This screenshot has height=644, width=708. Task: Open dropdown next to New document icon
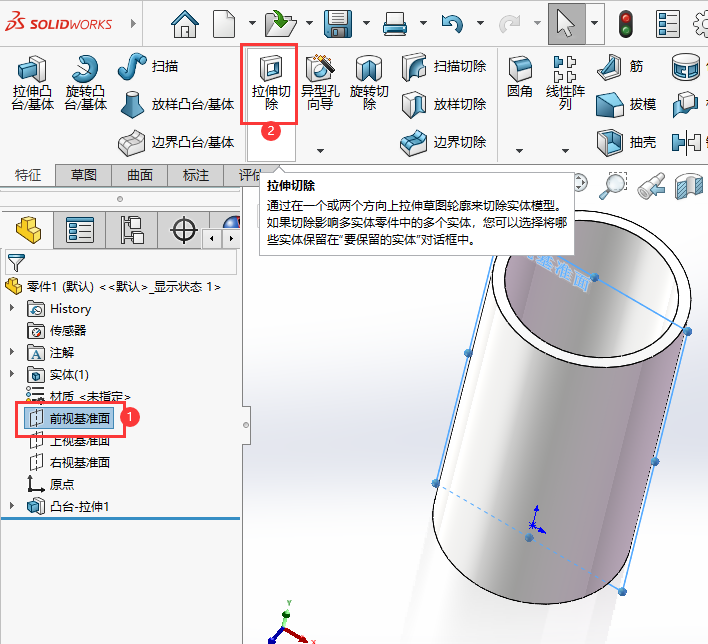coord(252,23)
